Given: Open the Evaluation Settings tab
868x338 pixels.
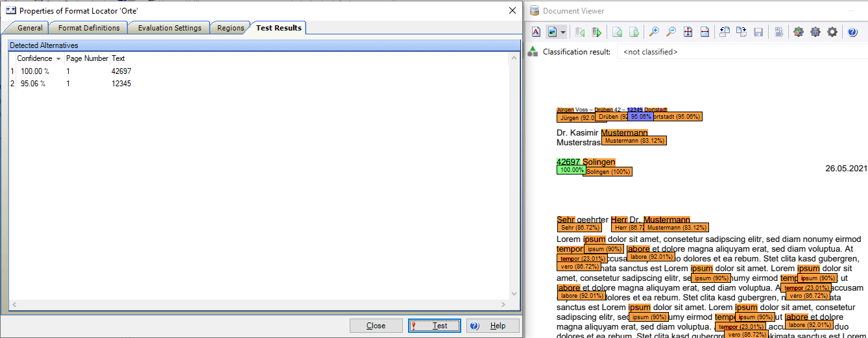Looking at the screenshot, I should point(169,28).
